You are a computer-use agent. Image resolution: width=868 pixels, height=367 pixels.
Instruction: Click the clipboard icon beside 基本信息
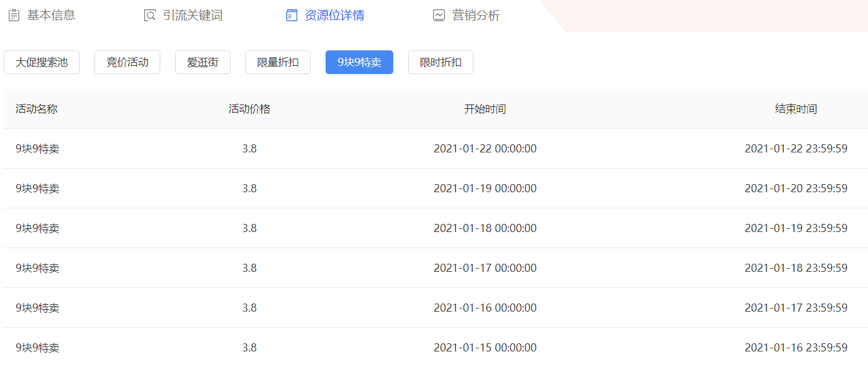[14, 16]
